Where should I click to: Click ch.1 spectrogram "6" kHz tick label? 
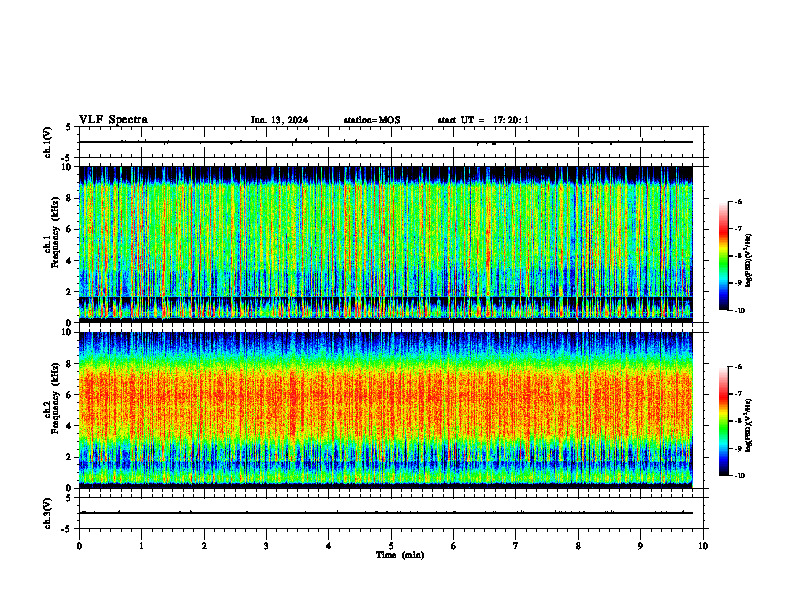click(69, 229)
